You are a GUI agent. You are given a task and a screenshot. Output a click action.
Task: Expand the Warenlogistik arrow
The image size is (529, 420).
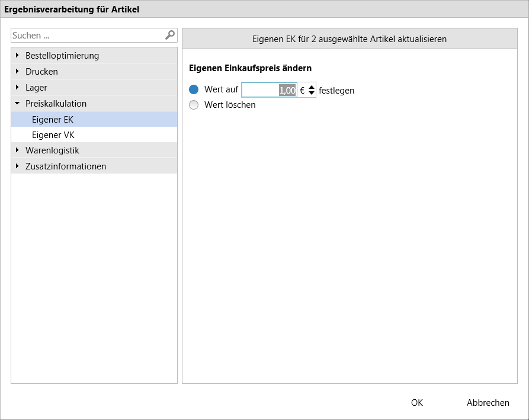point(17,150)
